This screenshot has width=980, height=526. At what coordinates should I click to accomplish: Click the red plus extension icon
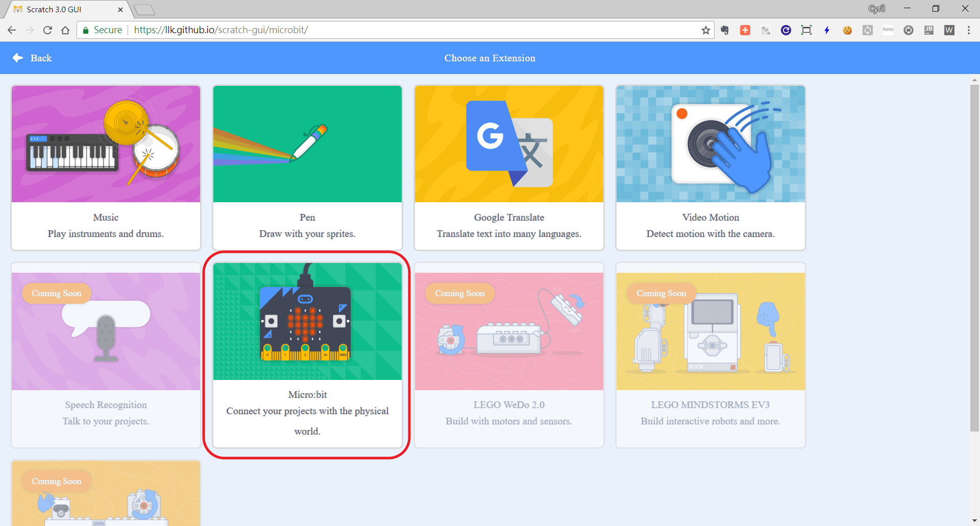coord(745,30)
